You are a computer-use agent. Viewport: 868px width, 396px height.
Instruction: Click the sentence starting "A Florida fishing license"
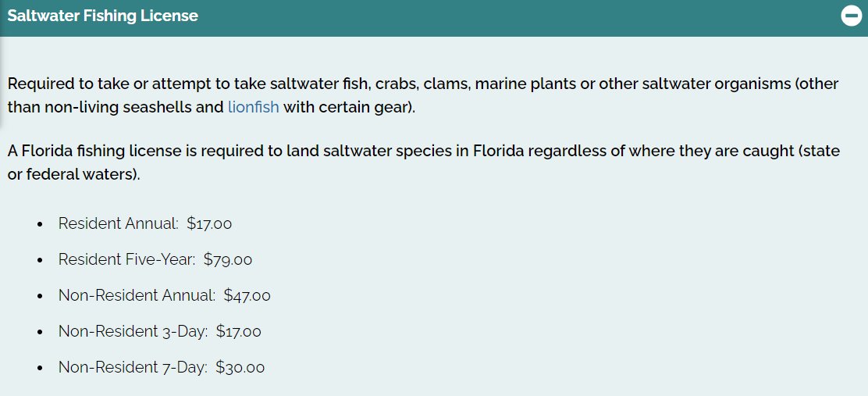[424, 162]
